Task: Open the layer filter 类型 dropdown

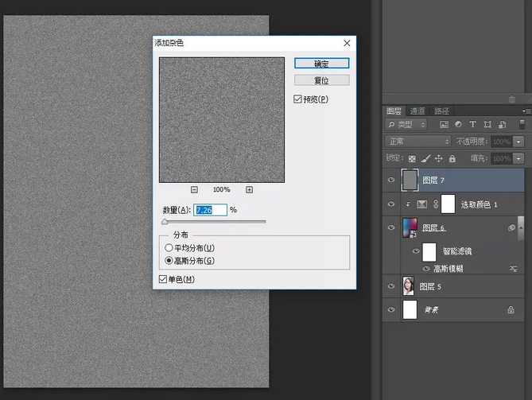Action: coord(406,125)
